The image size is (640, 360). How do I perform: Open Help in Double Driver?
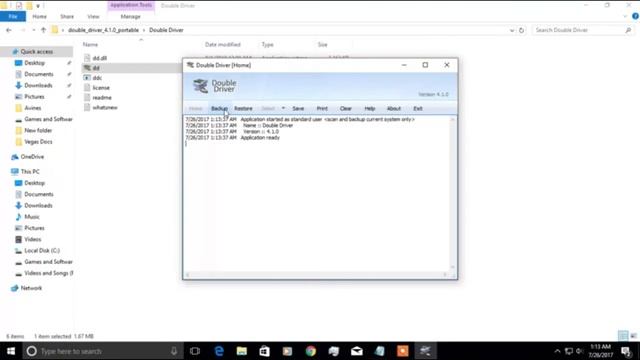370,109
